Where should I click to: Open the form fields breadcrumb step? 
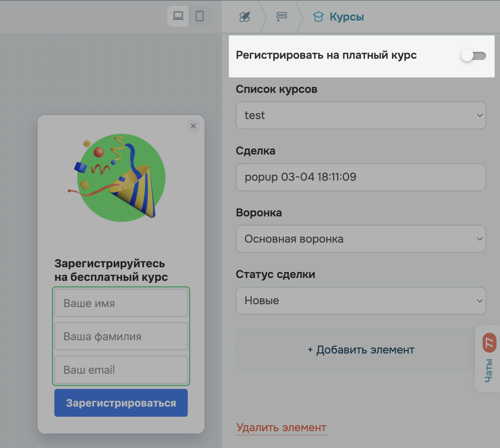282,17
